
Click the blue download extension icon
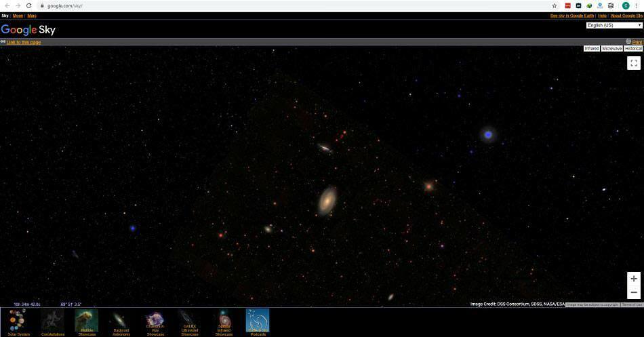point(600,5)
